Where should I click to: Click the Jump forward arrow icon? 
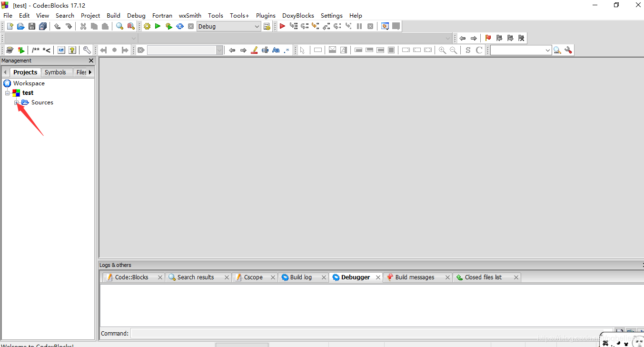(x=474, y=38)
